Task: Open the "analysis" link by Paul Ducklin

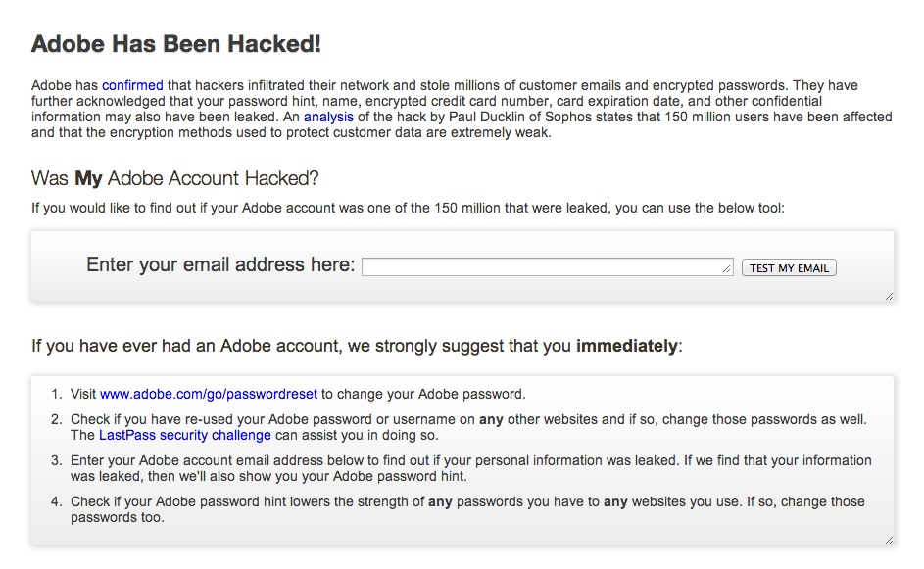Action: click(328, 117)
